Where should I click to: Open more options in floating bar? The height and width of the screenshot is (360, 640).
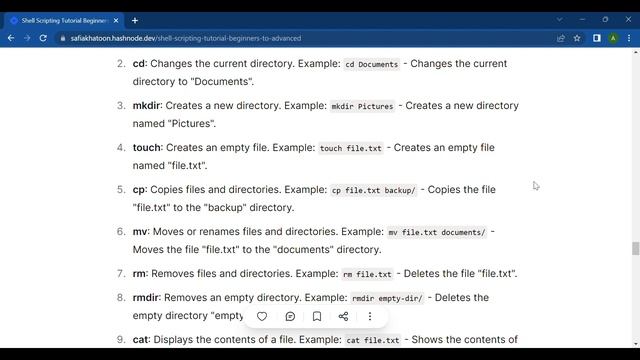click(370, 316)
